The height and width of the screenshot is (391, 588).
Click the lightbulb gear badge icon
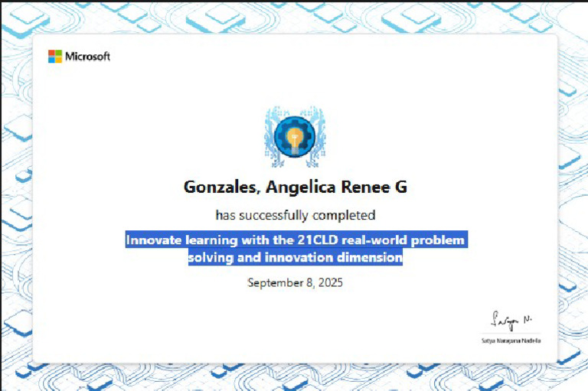click(295, 136)
